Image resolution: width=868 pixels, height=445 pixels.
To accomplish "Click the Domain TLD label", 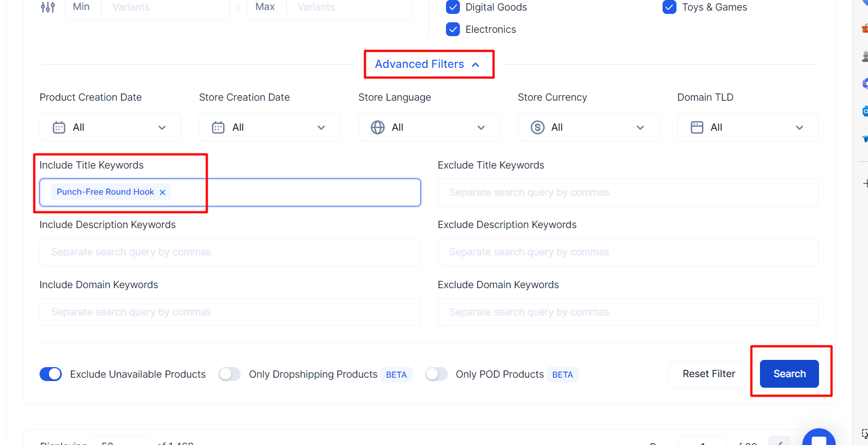I will 705,97.
